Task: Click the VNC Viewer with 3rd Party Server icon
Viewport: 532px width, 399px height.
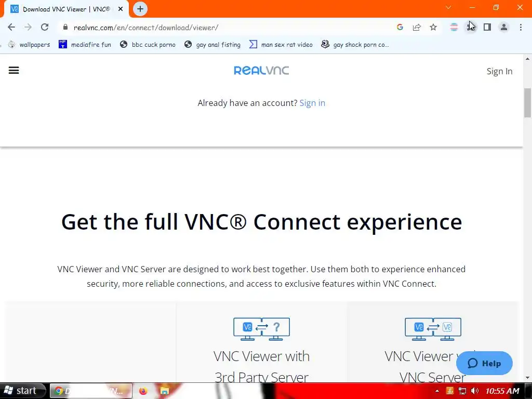Action: tap(262, 329)
